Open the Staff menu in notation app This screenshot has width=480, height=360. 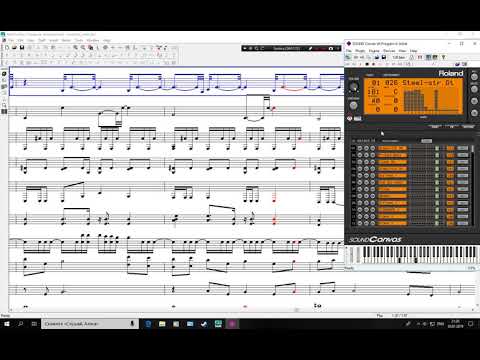(42, 40)
